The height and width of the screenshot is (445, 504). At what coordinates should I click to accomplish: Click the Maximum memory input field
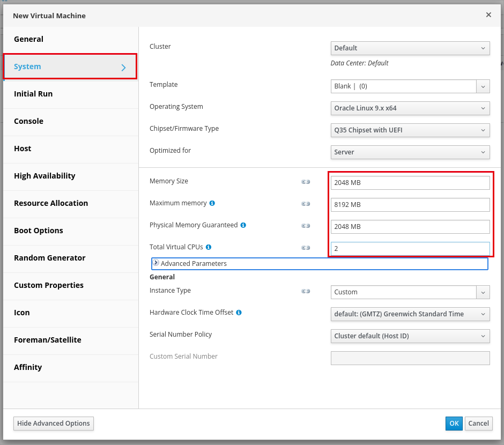(x=410, y=205)
